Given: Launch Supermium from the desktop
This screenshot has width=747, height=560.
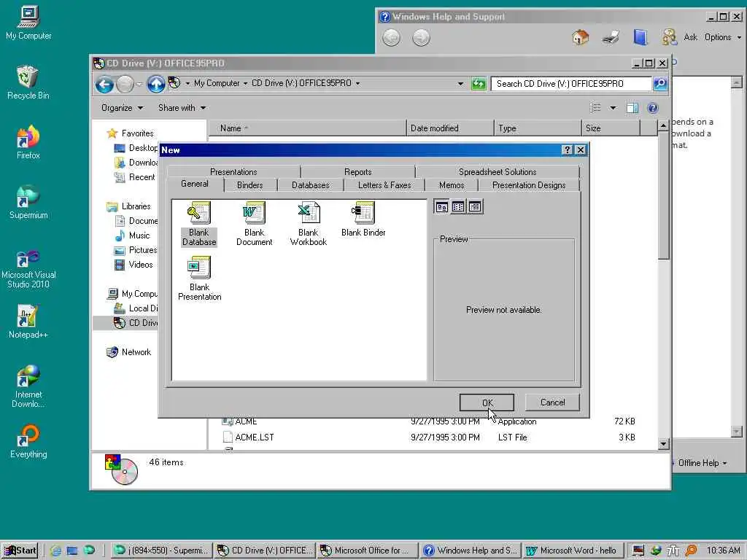Looking at the screenshot, I should tap(28, 202).
